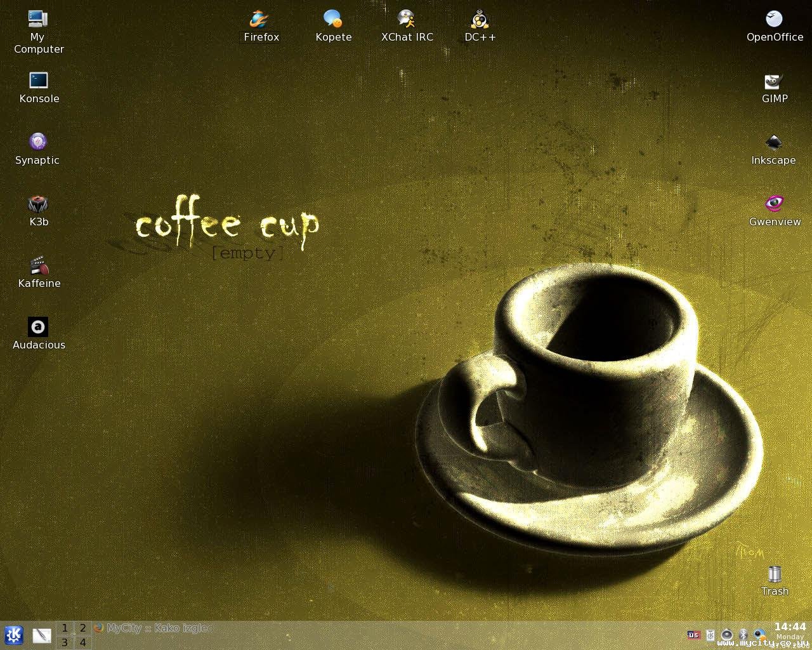Viewport: 812px width, 650px height.
Task: Open OpenOffice from the desktop
Action: (774, 20)
